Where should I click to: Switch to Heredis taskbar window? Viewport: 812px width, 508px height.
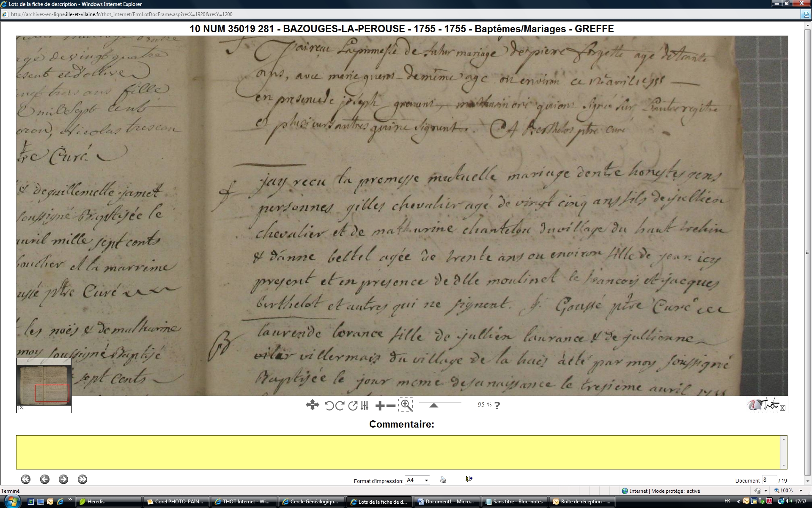108,502
